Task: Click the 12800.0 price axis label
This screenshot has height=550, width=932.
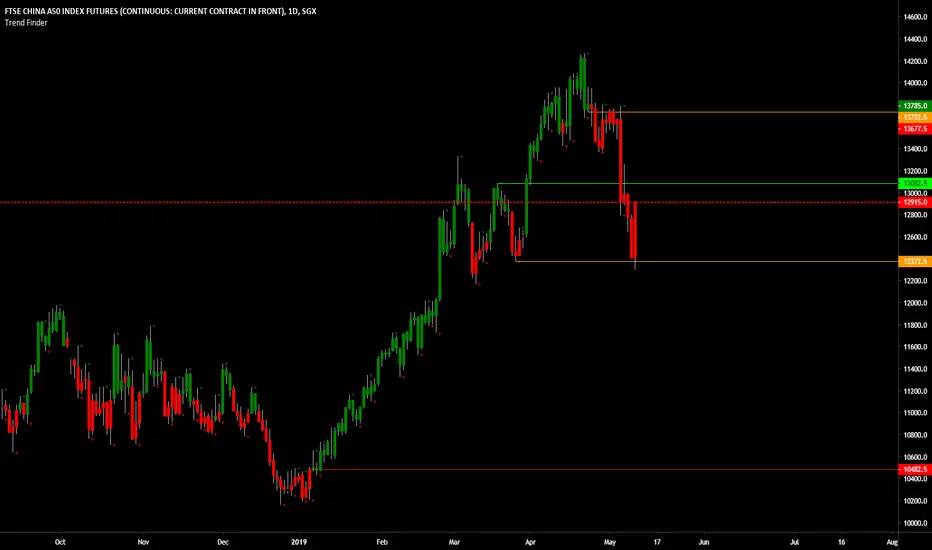Action: pyautogui.click(x=916, y=215)
